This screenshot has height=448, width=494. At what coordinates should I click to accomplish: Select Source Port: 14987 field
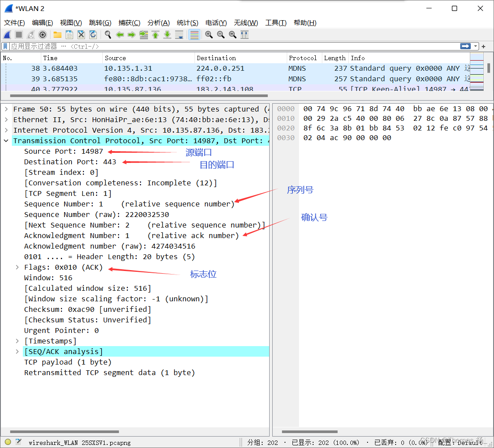coord(64,151)
